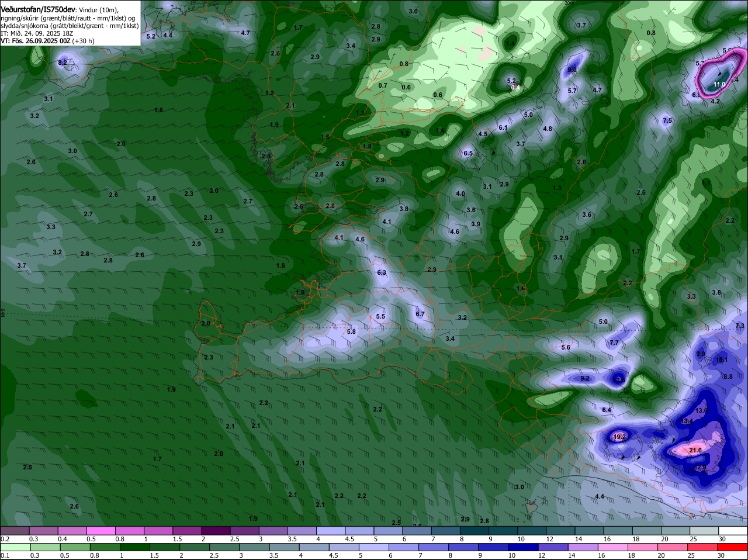The image size is (748, 560).
Task: Click the 6.4 value on the map
Action: pos(607,410)
